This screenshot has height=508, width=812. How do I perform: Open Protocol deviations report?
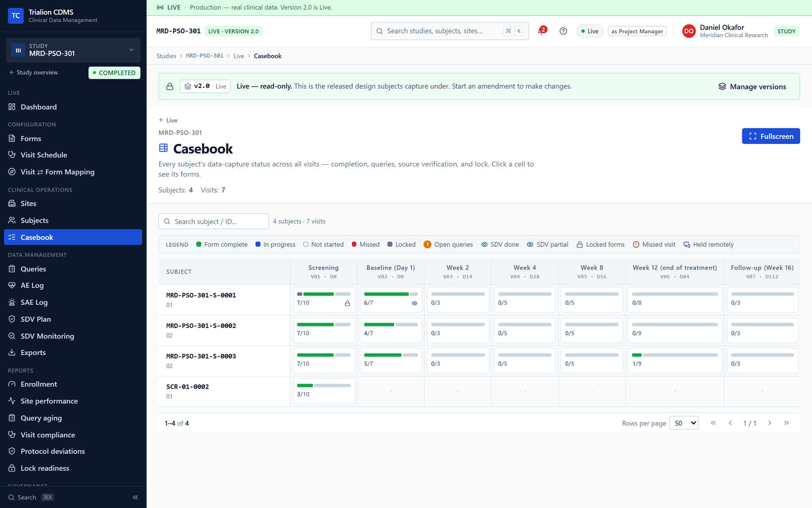tap(73, 451)
